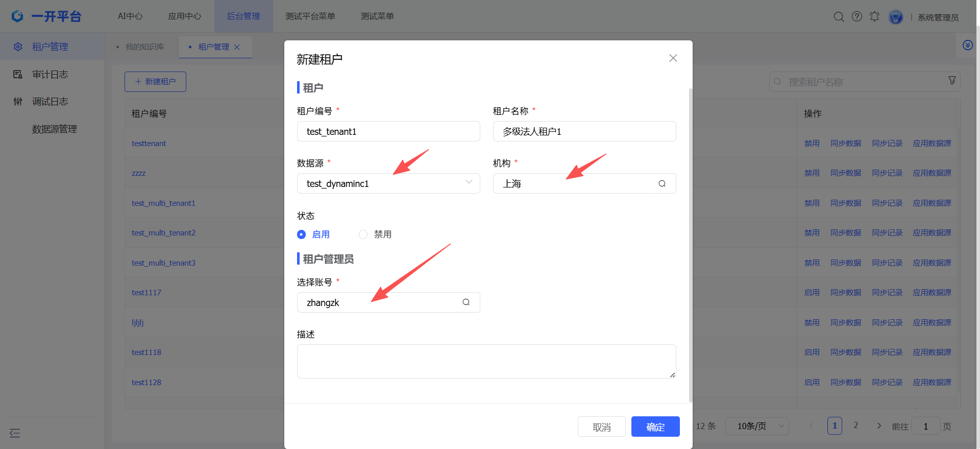Click the search icon in the 机构 field

(x=661, y=184)
